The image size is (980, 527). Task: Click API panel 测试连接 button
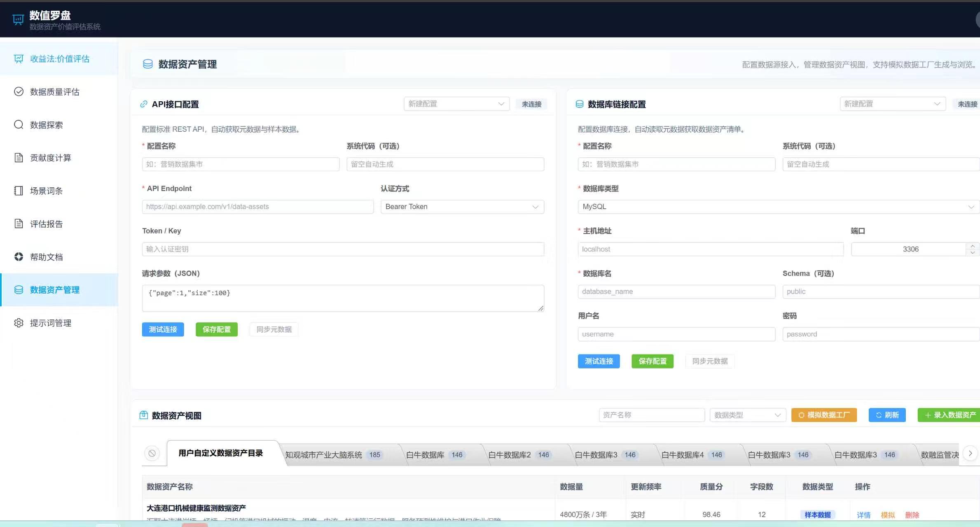(x=163, y=329)
